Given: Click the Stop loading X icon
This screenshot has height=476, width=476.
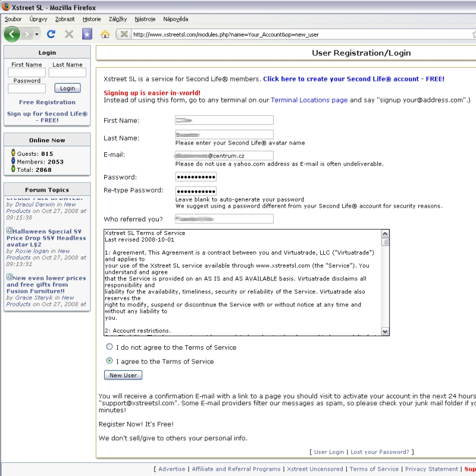Looking at the screenshot, I should pos(69,34).
